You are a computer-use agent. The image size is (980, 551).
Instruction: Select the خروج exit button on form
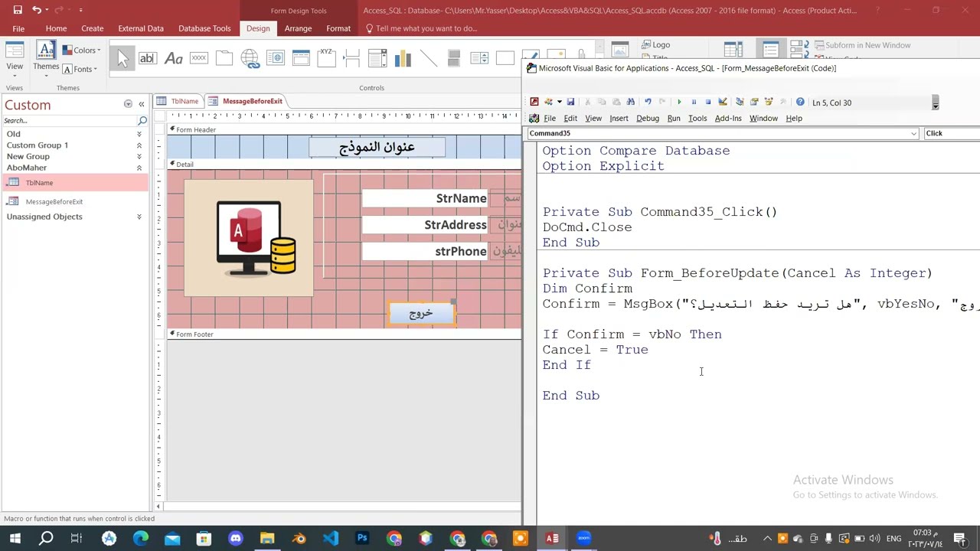[x=421, y=313]
